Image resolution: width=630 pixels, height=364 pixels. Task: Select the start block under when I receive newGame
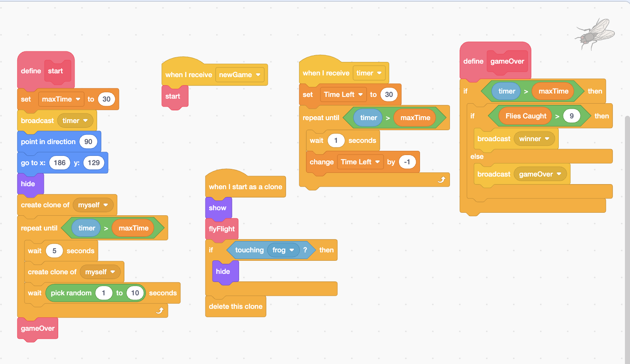click(x=175, y=96)
